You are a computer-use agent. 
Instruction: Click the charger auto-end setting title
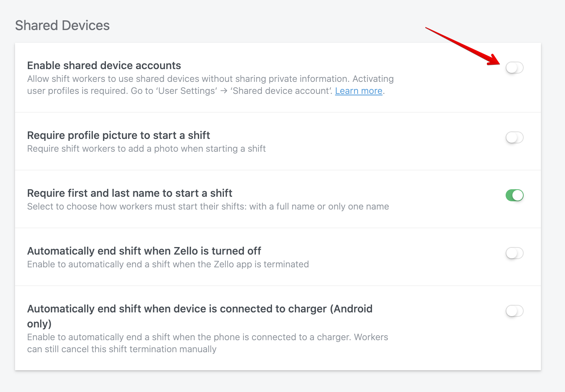click(x=199, y=309)
